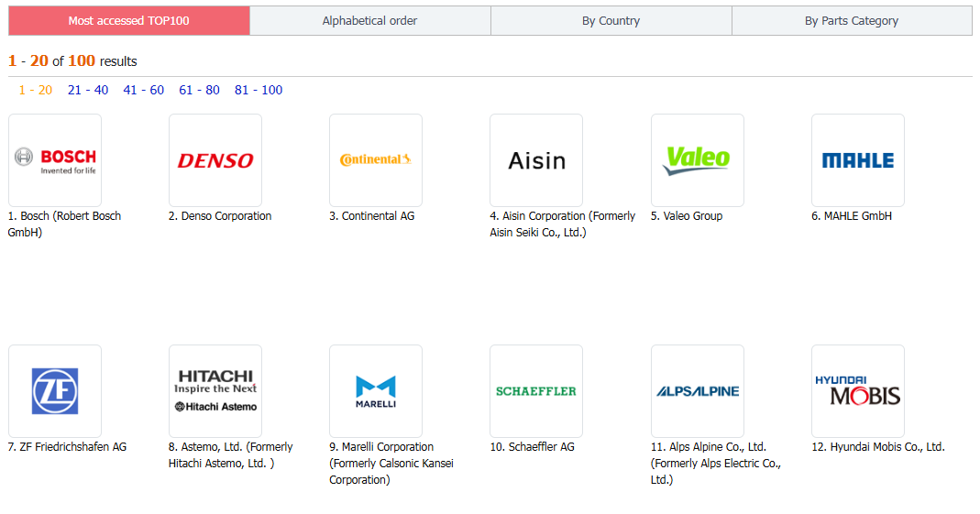Open the Marelli logo thumbnail
This screenshot has height=514, width=980.
click(376, 391)
